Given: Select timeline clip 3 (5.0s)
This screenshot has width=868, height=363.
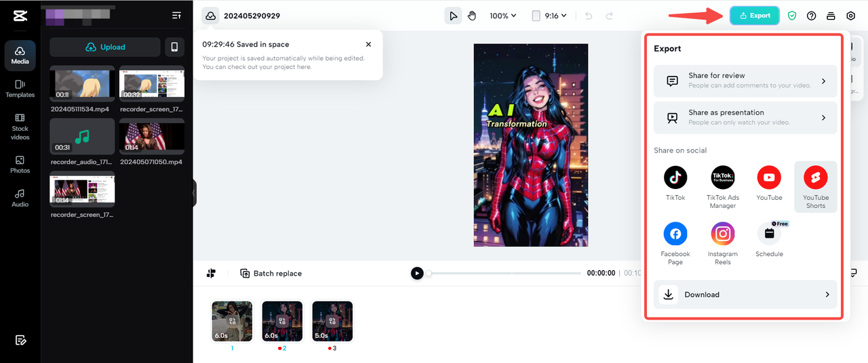Looking at the screenshot, I should point(332,322).
